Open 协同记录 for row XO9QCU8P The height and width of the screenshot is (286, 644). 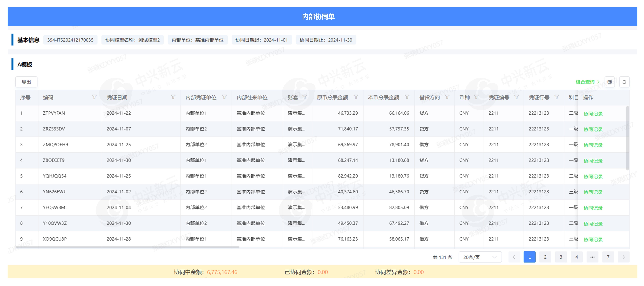[x=593, y=240]
